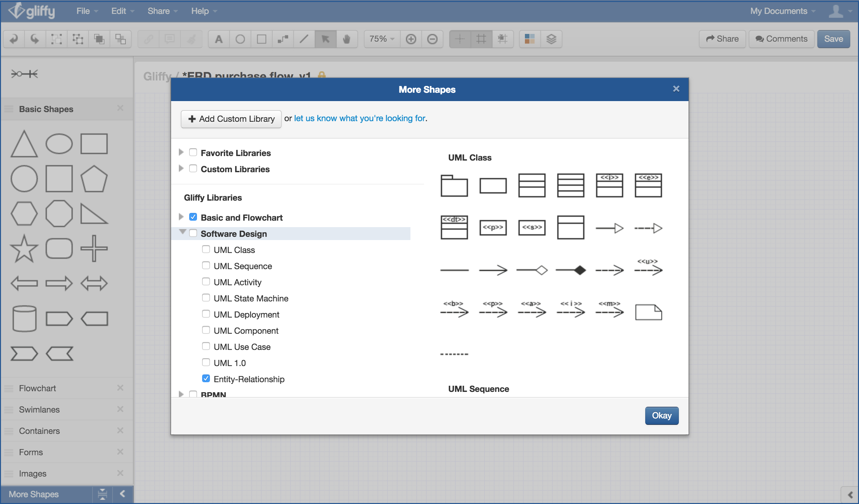Select the circle shape tool icon
Screen dimensions: 859x504
pos(23,177)
